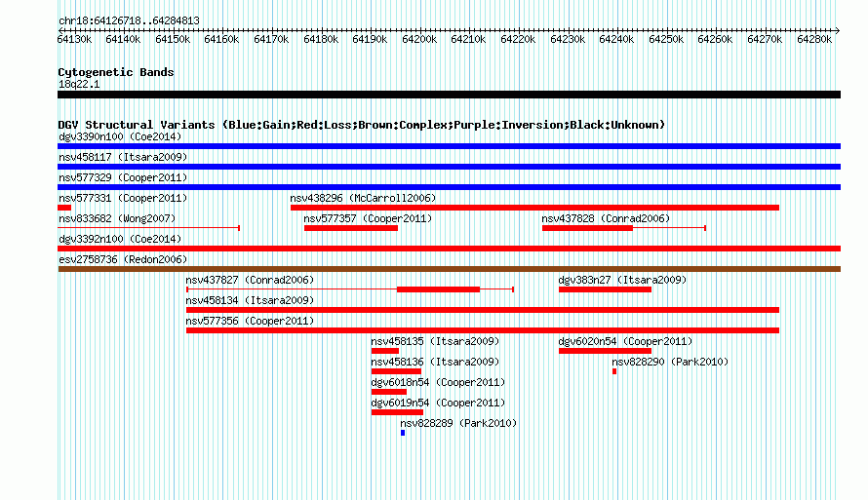Image resolution: width=868 pixels, height=500 pixels.
Task: Click the blue nsv458117 gain bar
Action: (x=449, y=167)
